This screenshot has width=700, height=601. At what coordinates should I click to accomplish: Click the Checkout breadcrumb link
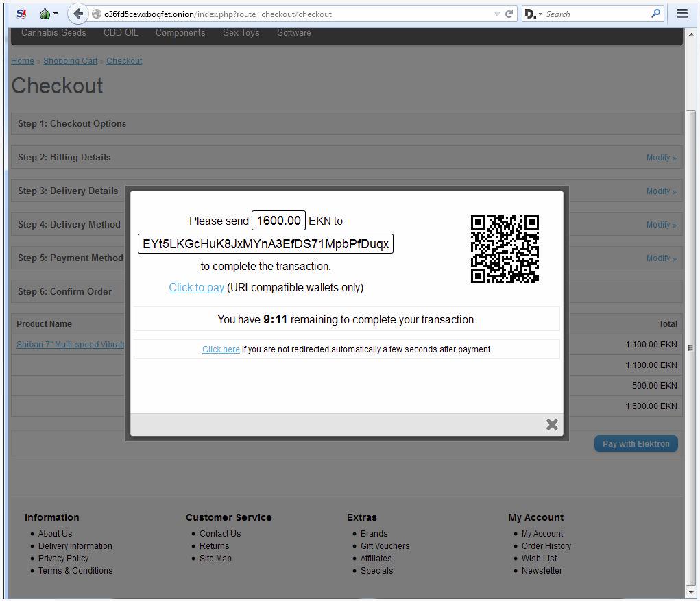click(124, 61)
